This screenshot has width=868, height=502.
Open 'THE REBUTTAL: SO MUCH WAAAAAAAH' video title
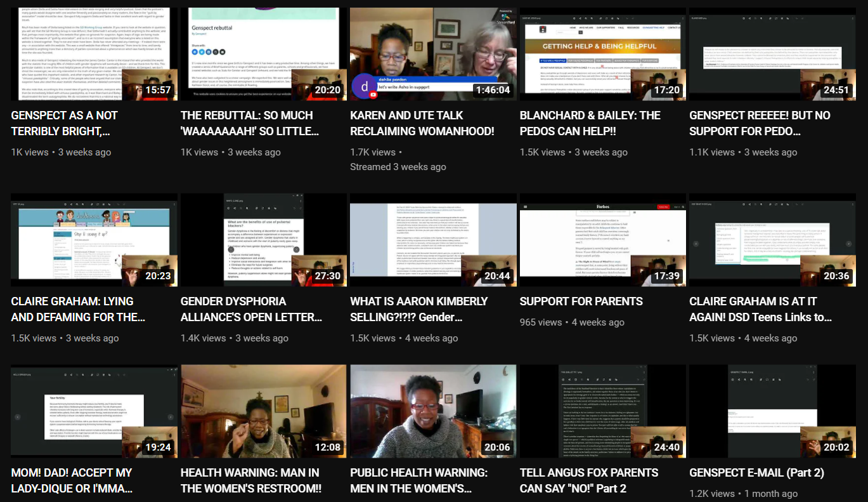tap(247, 124)
